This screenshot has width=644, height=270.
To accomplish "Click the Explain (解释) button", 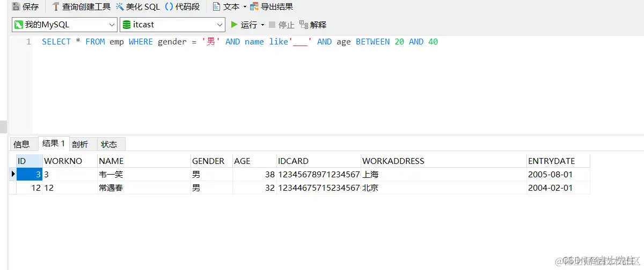I will pyautogui.click(x=312, y=25).
